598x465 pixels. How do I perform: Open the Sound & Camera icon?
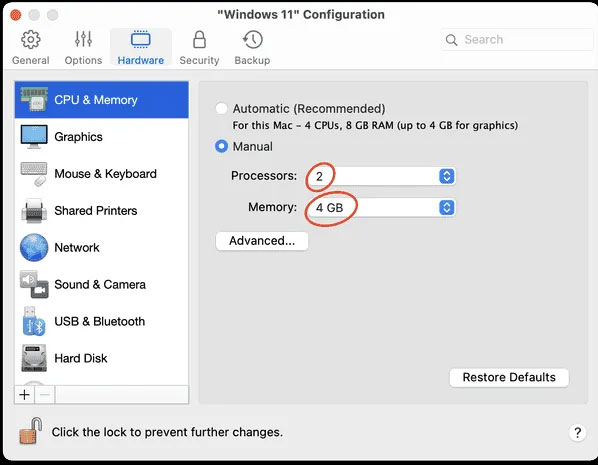34,285
